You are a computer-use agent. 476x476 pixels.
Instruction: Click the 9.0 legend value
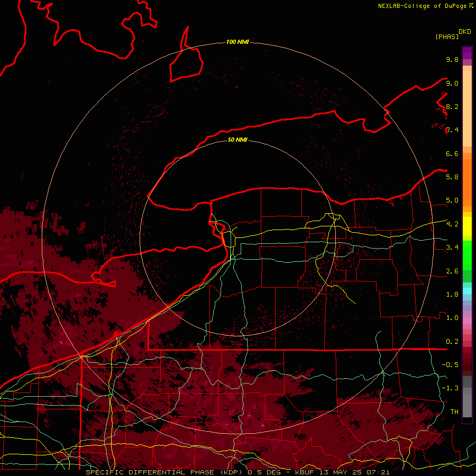(x=452, y=83)
